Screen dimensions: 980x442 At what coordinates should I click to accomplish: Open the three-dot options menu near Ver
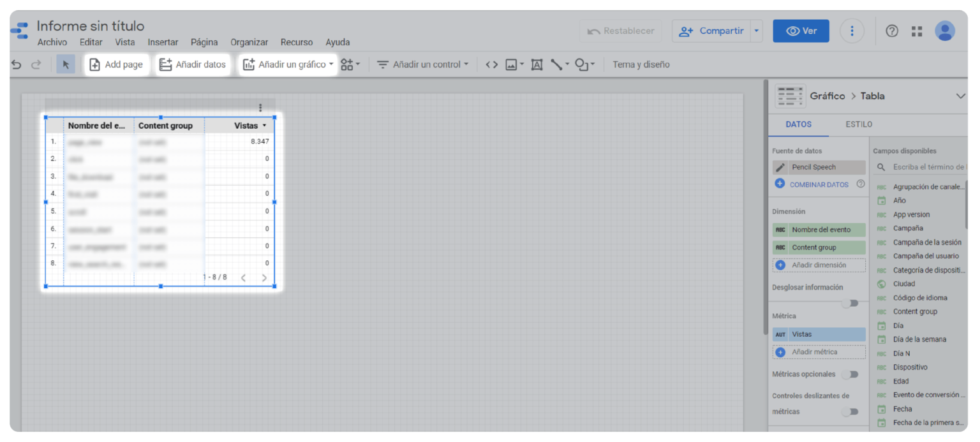[852, 30]
